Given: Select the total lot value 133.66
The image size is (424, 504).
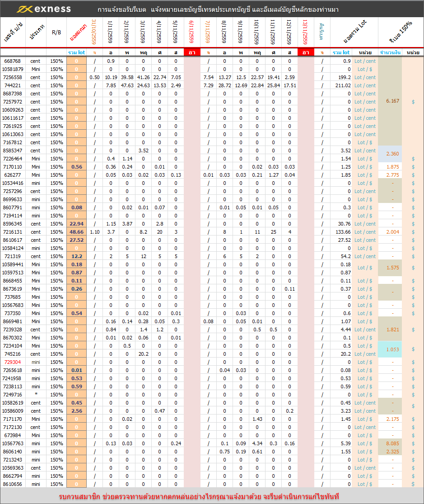Looking at the screenshot, I should (x=343, y=232).
